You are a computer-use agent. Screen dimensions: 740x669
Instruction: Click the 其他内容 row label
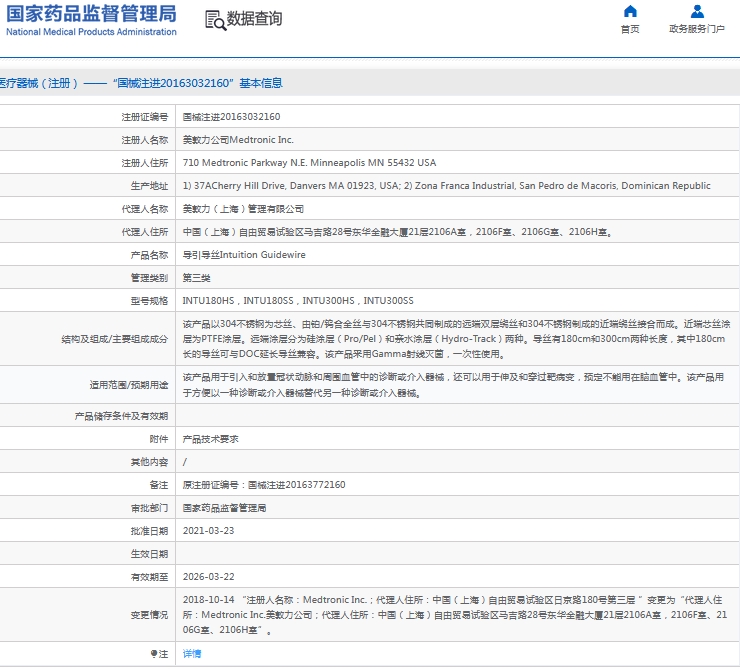tap(149, 462)
